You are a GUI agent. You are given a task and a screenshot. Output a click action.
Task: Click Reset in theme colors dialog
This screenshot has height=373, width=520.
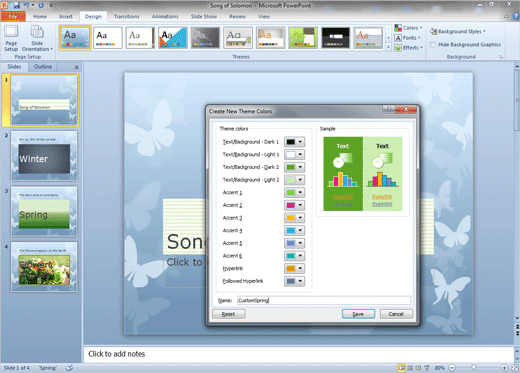pos(228,314)
